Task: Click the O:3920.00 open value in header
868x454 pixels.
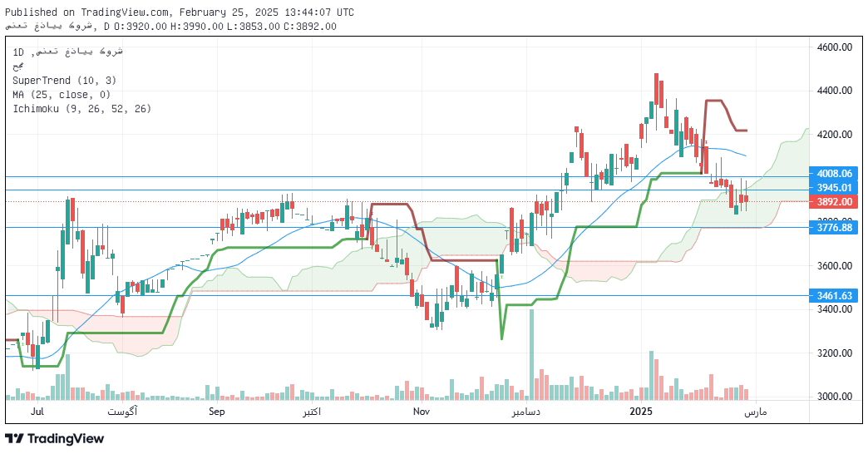Action: tap(139, 26)
